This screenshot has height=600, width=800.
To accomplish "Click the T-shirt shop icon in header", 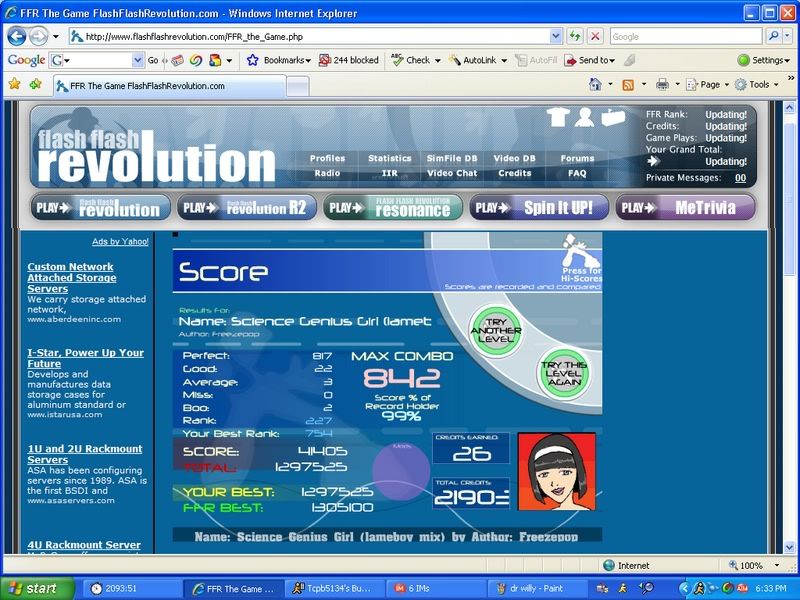I will click(558, 117).
